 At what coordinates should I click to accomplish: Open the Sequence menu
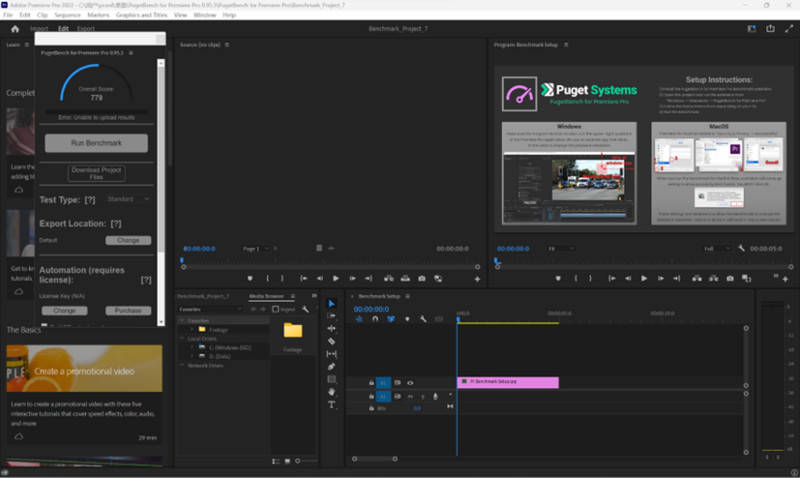pos(68,15)
